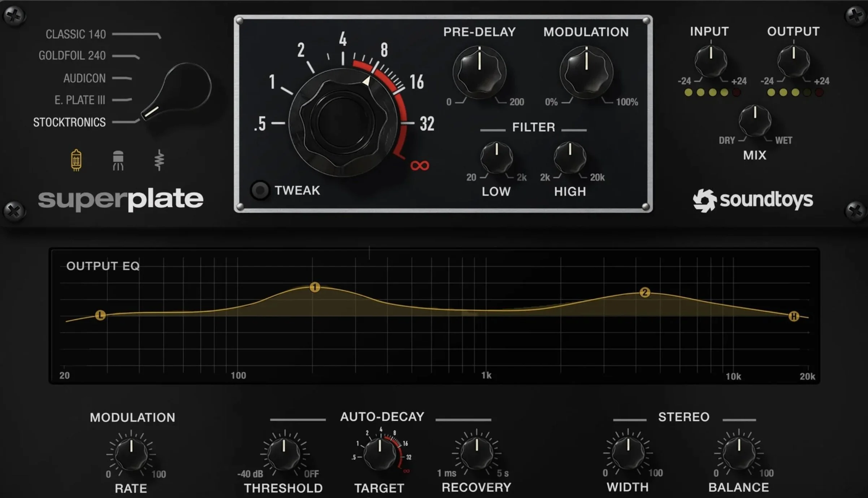
Task: Click EQ band 2 node
Action: [645, 292]
